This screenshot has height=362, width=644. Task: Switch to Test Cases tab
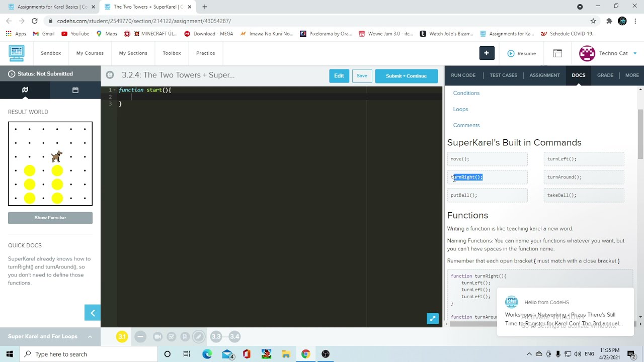coord(503,75)
